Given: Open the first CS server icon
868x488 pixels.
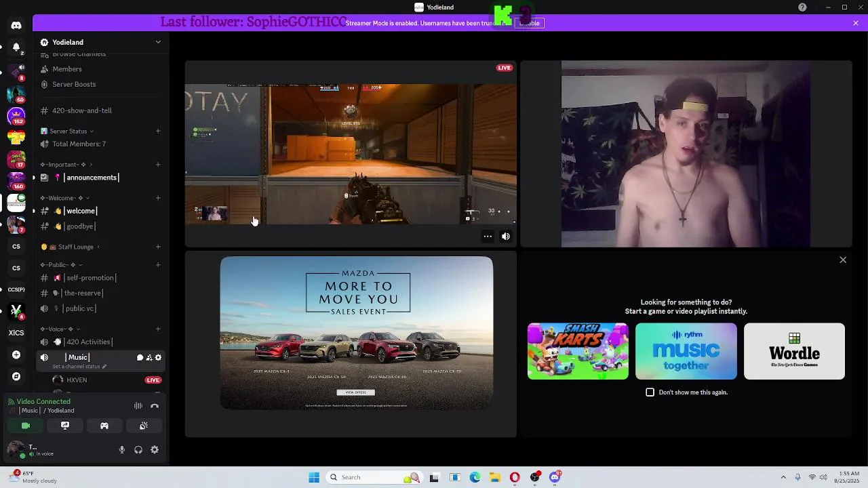Looking at the screenshot, I should tap(16, 247).
